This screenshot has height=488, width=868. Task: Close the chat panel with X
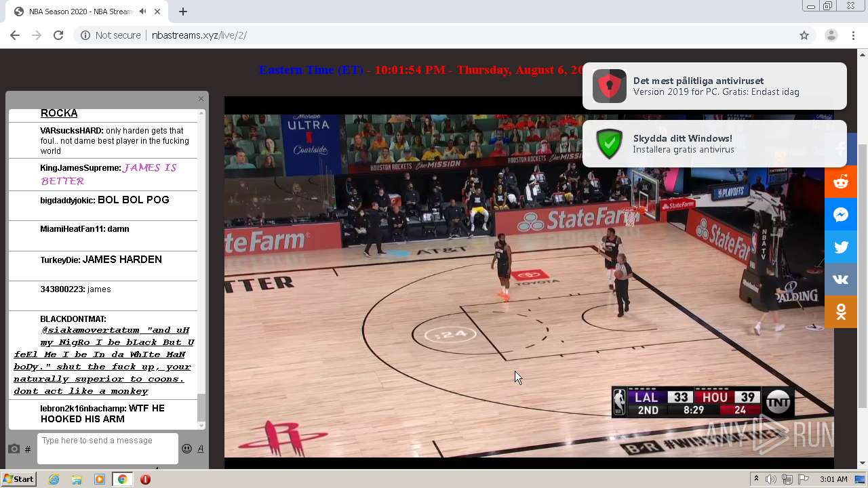pyautogui.click(x=201, y=99)
